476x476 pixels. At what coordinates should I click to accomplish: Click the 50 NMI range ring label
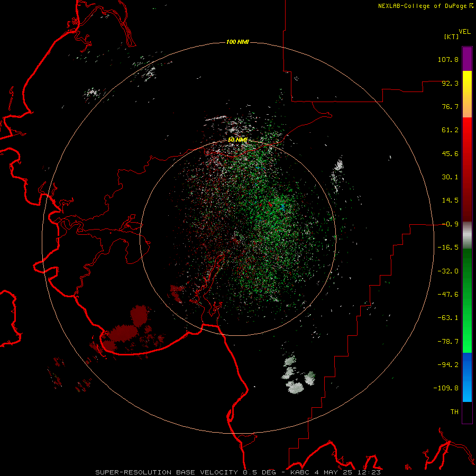[237, 140]
